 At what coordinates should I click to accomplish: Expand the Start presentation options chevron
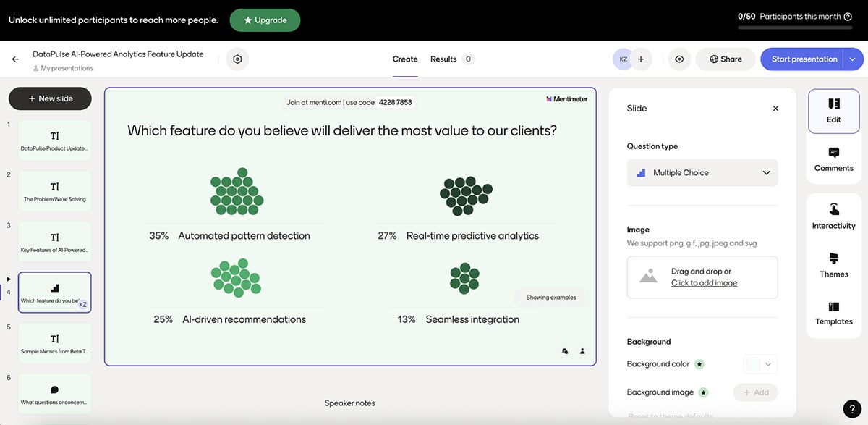pyautogui.click(x=852, y=59)
